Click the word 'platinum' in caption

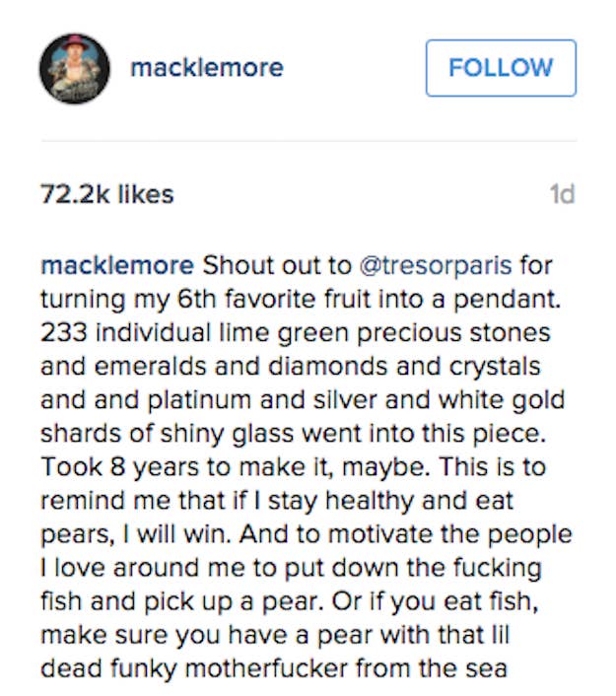coord(199,400)
